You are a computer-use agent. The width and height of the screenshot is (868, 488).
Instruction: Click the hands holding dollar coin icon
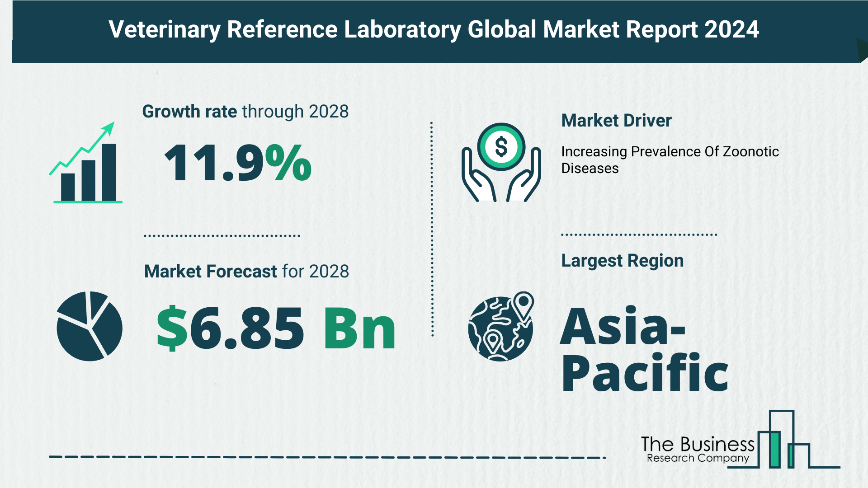[x=501, y=162]
